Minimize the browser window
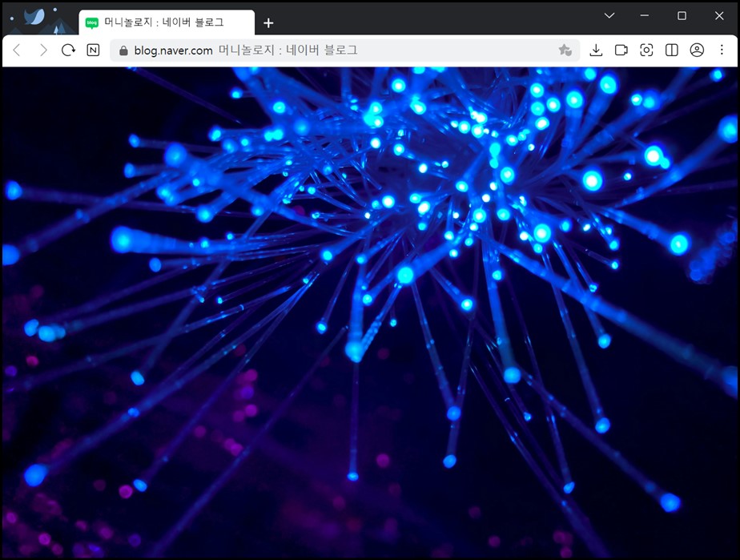The width and height of the screenshot is (740, 560). pos(645,16)
